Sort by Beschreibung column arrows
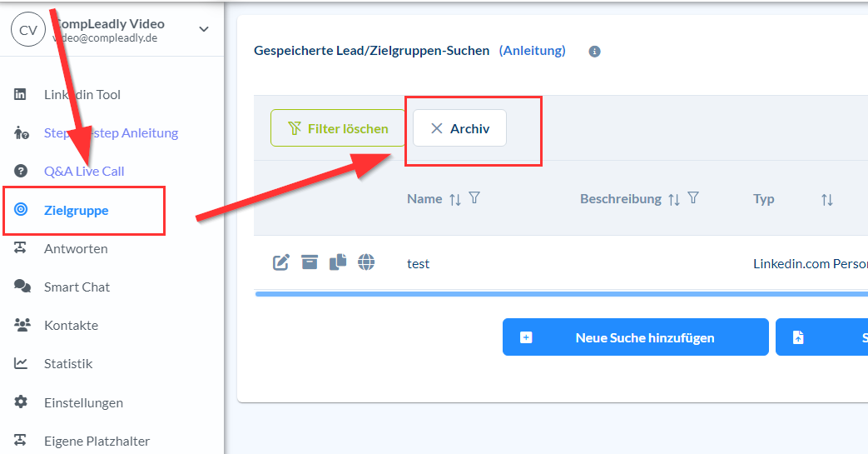Viewport: 868px width, 454px height. coord(673,199)
